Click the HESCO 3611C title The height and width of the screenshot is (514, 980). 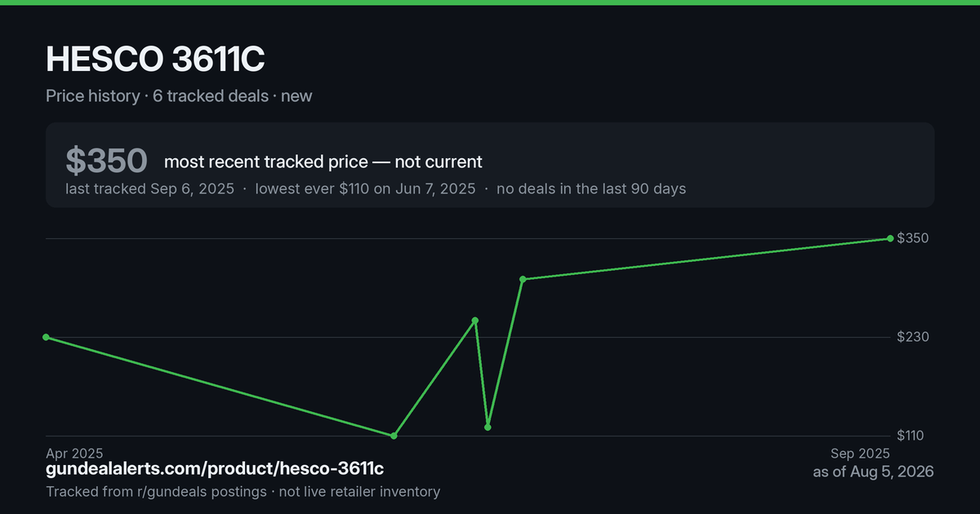(155, 60)
